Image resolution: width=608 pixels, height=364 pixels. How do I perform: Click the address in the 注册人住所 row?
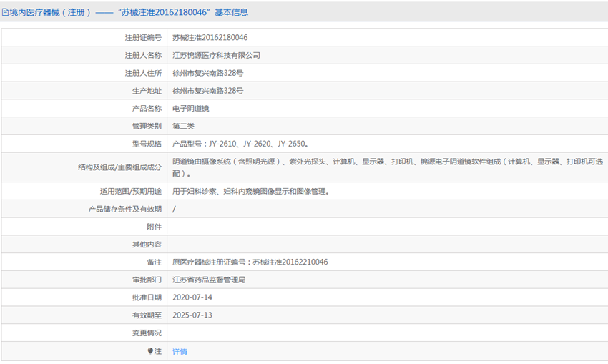tap(208, 73)
